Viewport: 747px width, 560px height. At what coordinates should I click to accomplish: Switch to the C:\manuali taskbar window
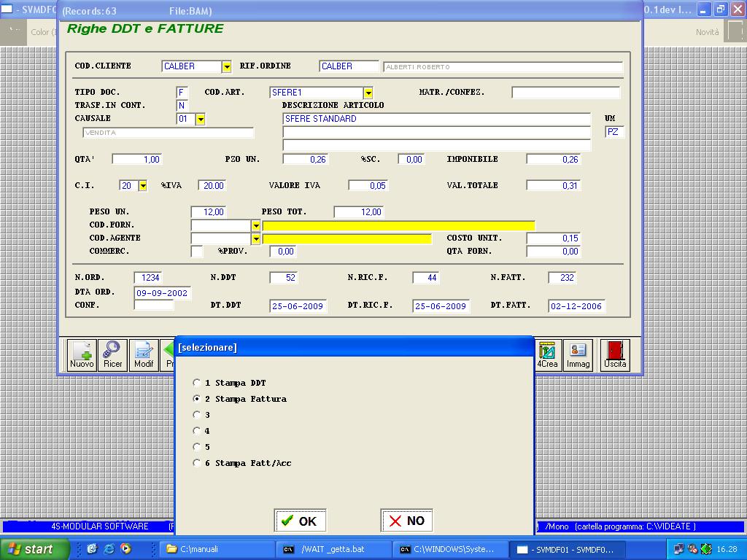click(x=216, y=549)
